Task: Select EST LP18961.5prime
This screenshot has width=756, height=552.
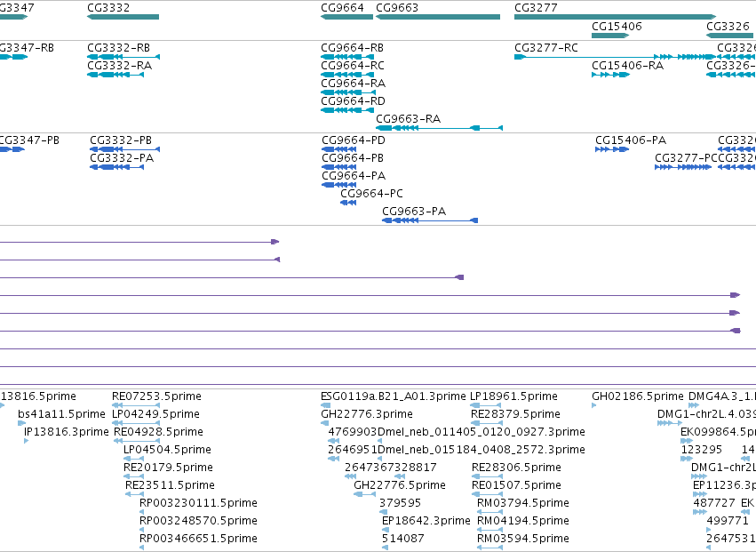Action: 486,405
